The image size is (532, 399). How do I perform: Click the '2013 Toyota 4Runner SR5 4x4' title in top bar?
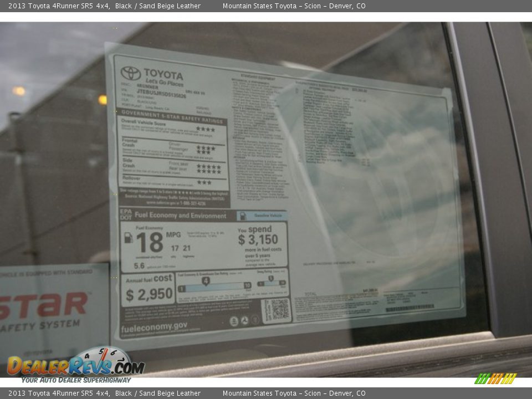pyautogui.click(x=59, y=6)
